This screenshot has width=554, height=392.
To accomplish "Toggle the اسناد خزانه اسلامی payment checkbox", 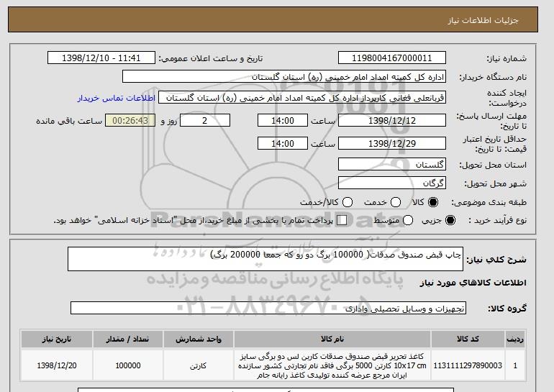I will 342,220.
